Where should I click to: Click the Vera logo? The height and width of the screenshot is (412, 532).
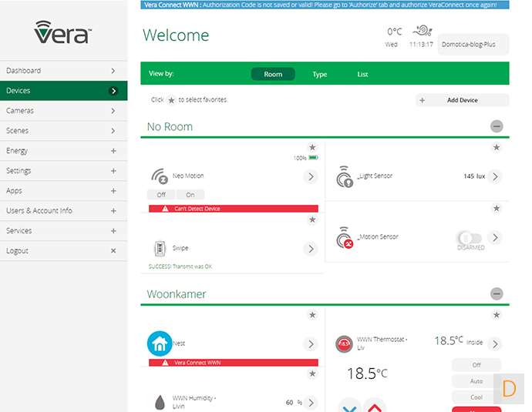63,32
